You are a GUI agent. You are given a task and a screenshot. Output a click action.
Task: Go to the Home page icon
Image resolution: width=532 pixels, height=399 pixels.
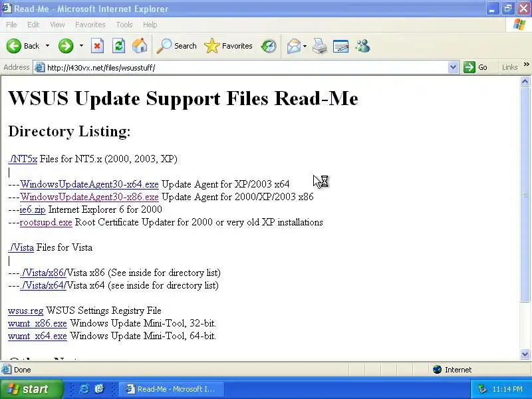[140, 46]
